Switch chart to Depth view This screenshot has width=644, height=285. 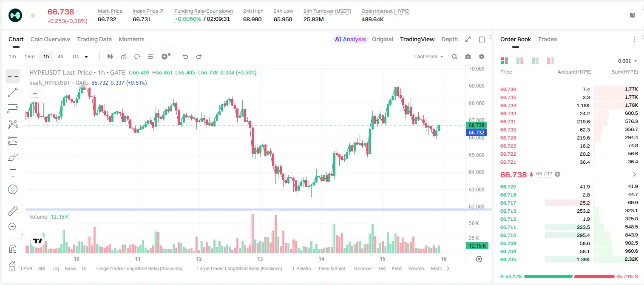(449, 39)
